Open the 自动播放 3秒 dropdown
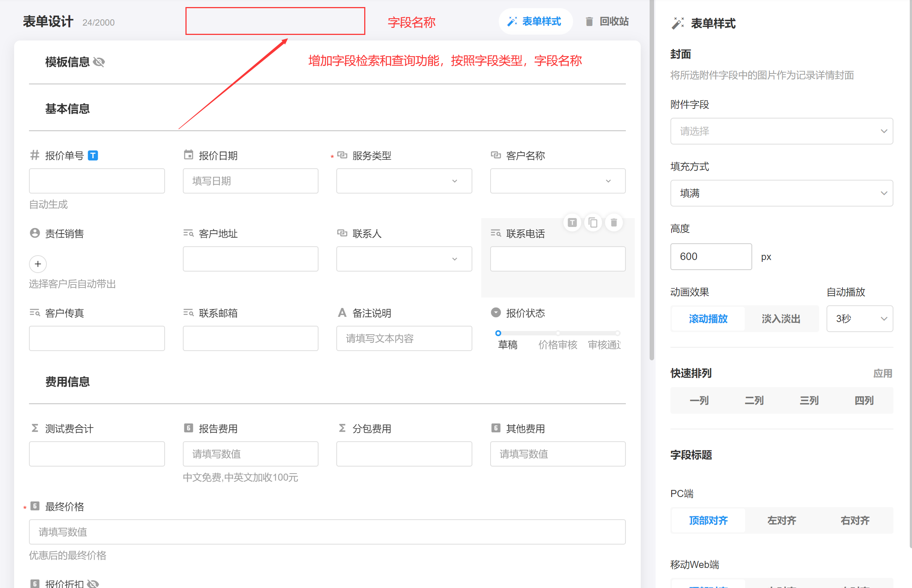The height and width of the screenshot is (588, 912). pos(859,319)
